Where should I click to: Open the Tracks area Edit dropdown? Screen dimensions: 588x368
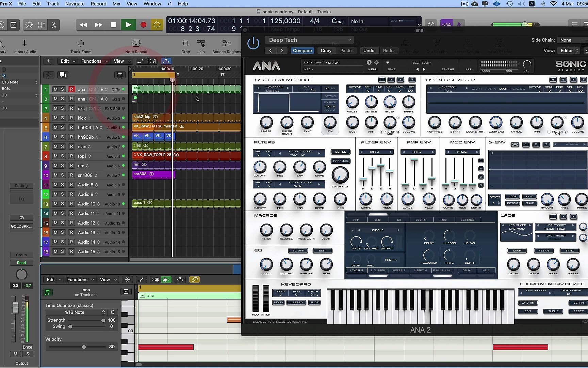click(x=67, y=61)
